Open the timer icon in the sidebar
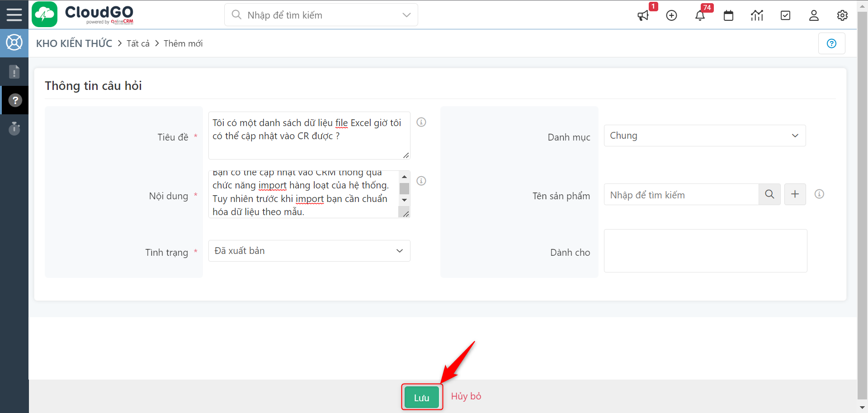This screenshot has height=413, width=868. tap(15, 128)
